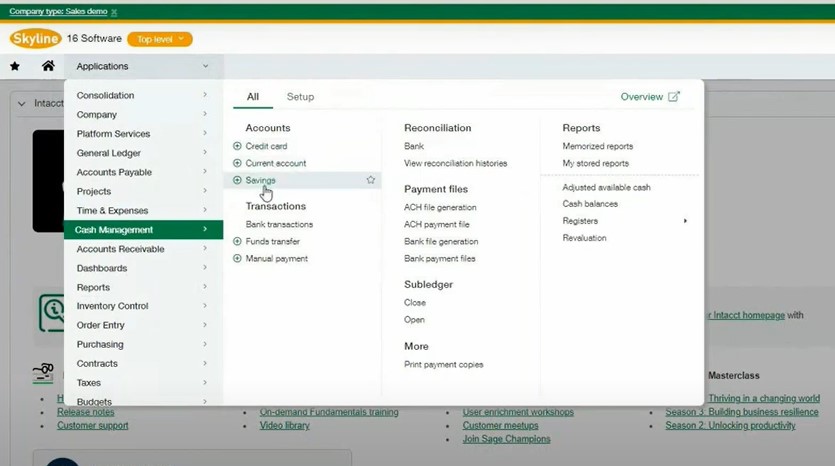Image resolution: width=835 pixels, height=466 pixels.
Task: Open ACH payment file
Action: click(437, 224)
